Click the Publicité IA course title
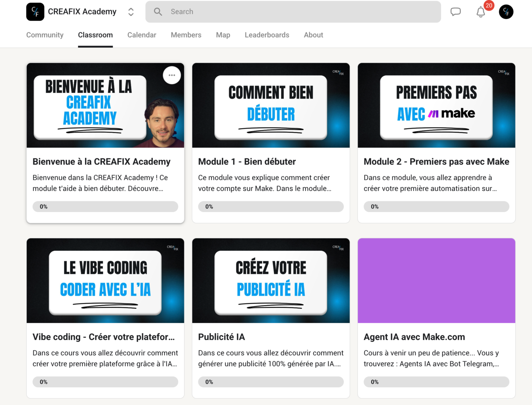 point(222,337)
